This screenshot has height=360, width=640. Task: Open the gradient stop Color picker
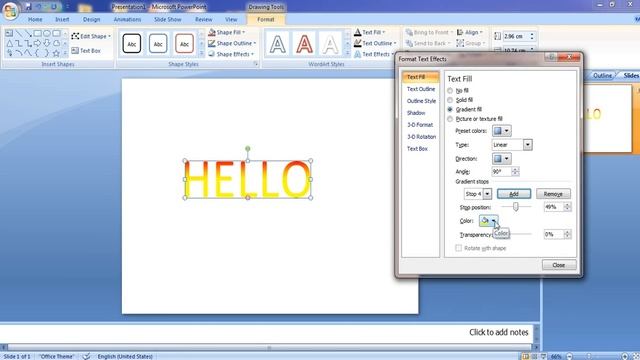click(488, 221)
